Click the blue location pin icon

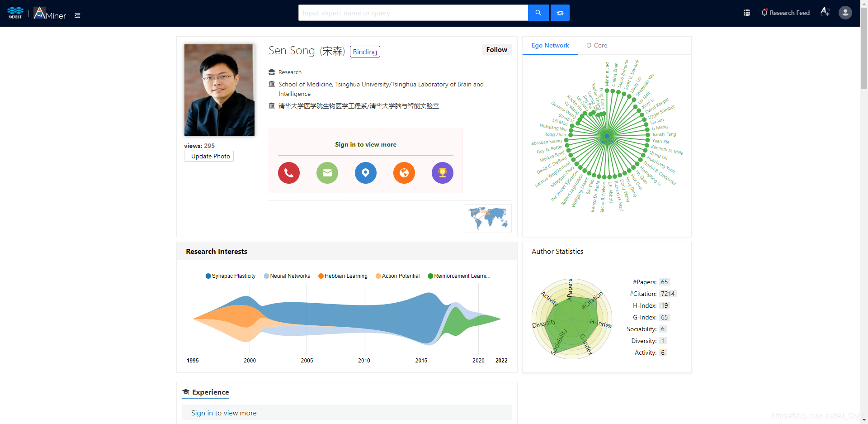click(366, 173)
